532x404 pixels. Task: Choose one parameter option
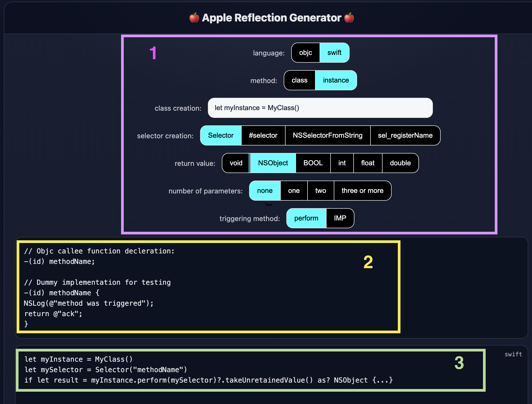[x=294, y=191]
